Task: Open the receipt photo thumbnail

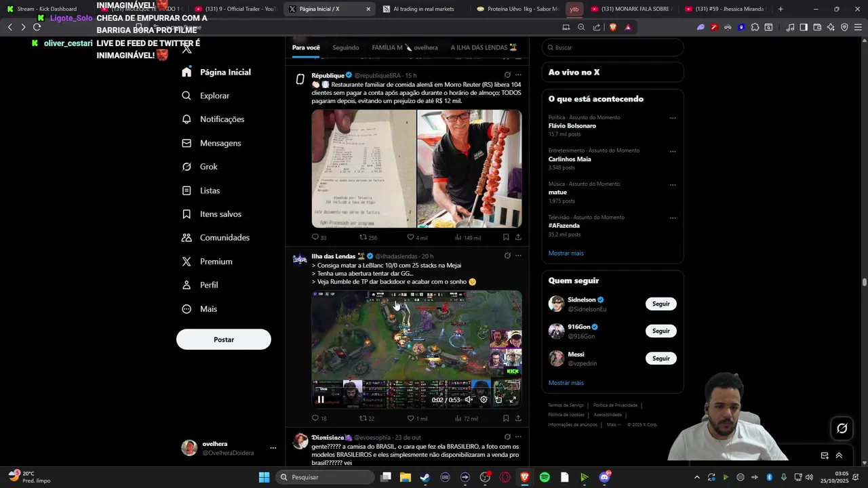Action: click(x=363, y=169)
